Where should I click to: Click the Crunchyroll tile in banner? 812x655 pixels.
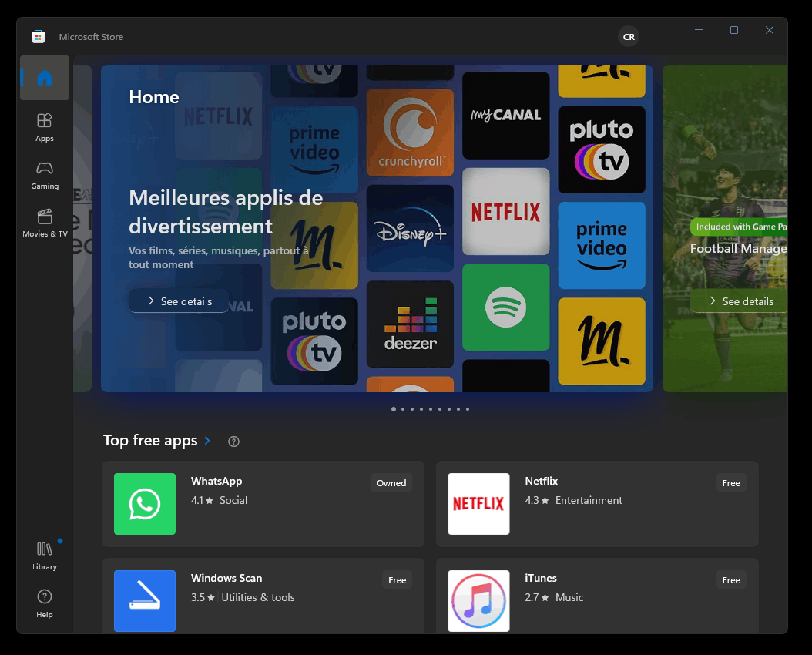(x=410, y=133)
